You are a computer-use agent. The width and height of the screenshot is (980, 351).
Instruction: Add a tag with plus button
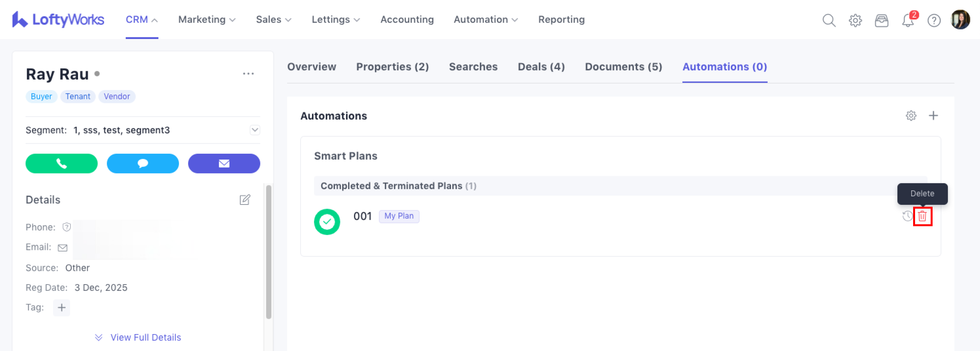pos(61,307)
